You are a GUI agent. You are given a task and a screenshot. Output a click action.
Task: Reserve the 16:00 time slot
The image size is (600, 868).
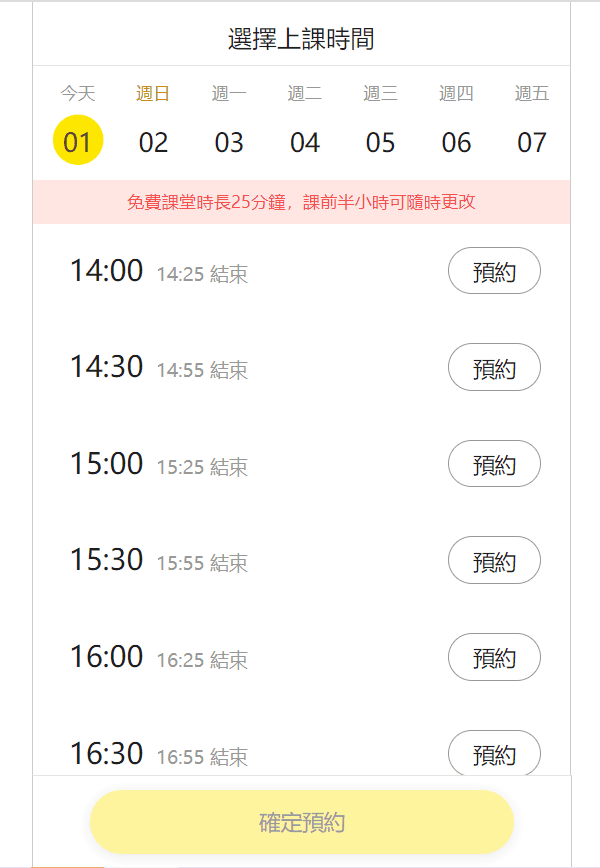pyautogui.click(x=494, y=657)
